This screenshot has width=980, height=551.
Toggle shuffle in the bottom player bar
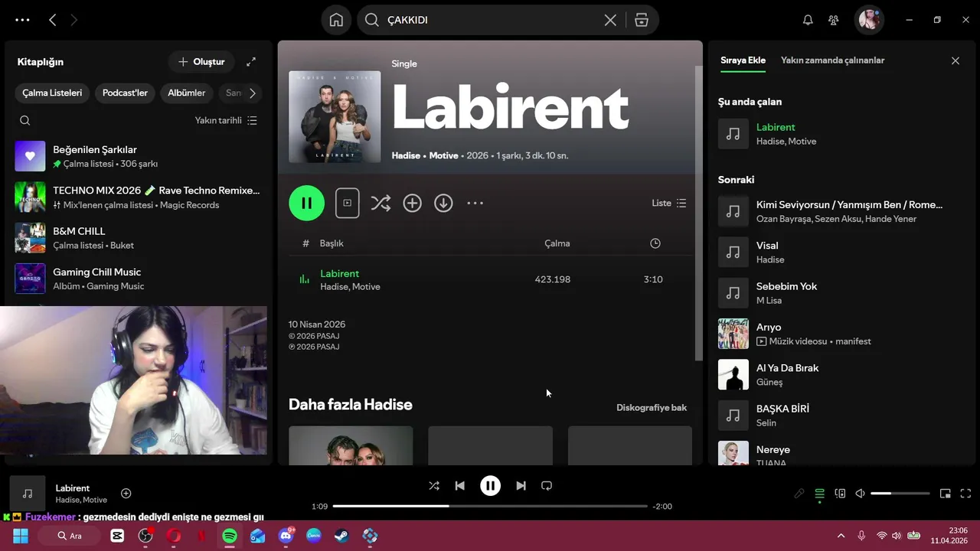pyautogui.click(x=434, y=486)
